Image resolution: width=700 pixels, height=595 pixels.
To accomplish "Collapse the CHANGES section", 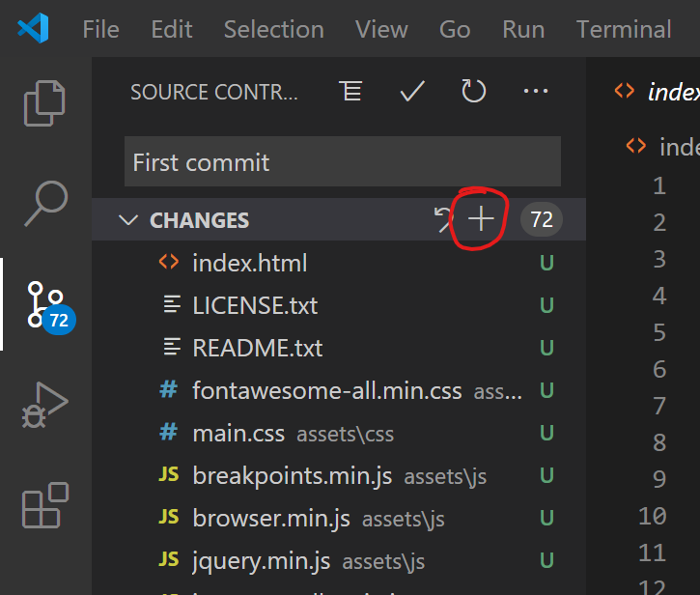I will [127, 220].
